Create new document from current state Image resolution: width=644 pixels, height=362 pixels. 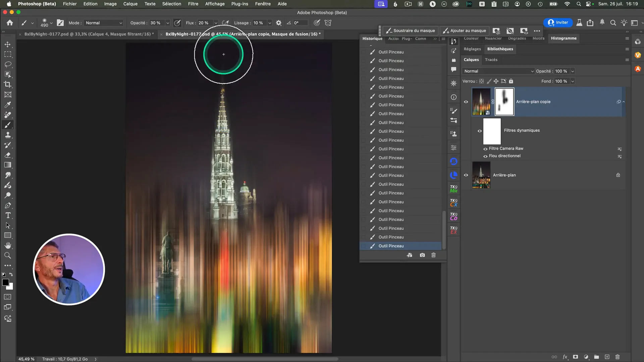pyautogui.click(x=410, y=255)
